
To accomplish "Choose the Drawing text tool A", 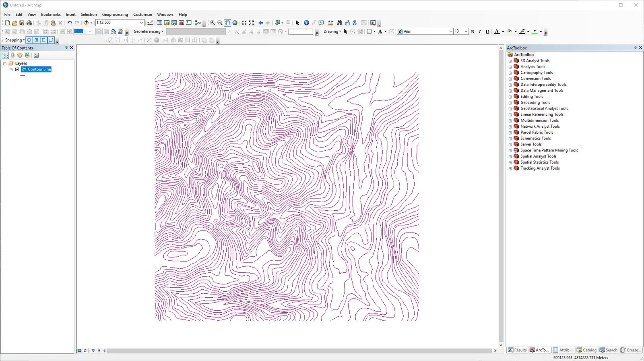I will [380, 31].
